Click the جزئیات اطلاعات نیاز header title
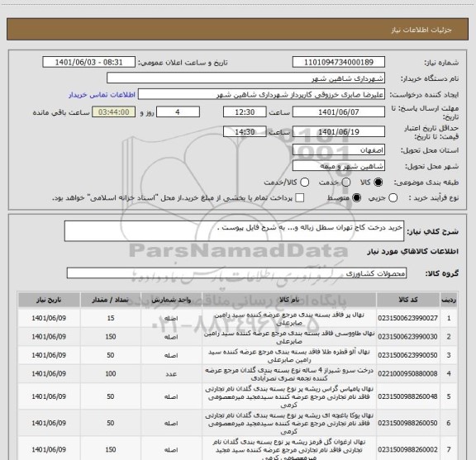The height and width of the screenshot is (460, 476). 421,30
